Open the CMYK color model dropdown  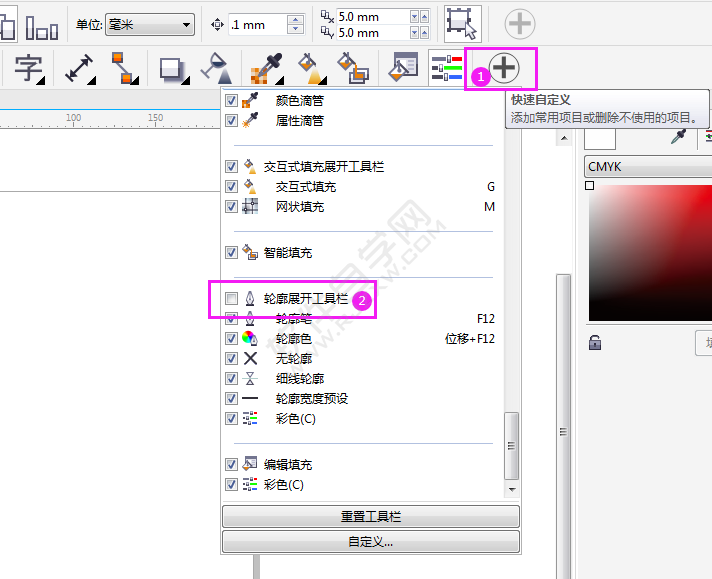[648, 167]
